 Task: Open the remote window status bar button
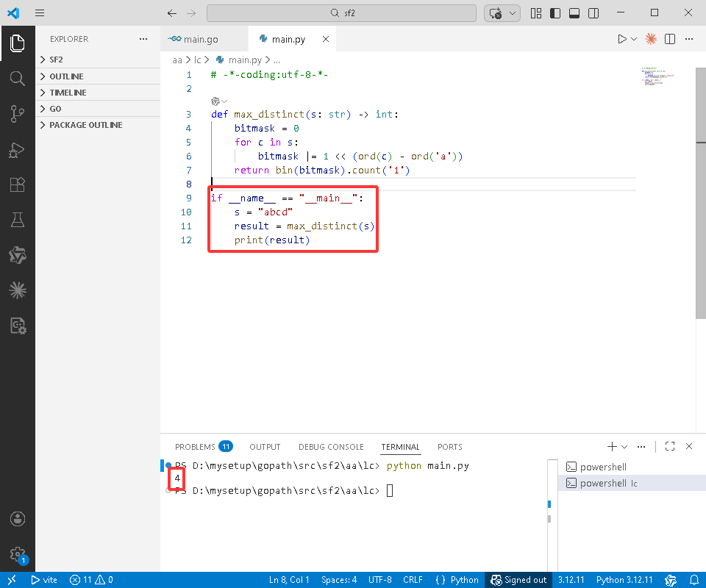click(x=12, y=580)
